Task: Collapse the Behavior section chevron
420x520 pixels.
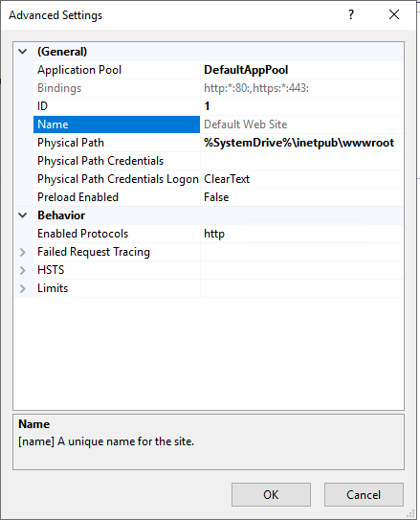Action: pos(23,215)
